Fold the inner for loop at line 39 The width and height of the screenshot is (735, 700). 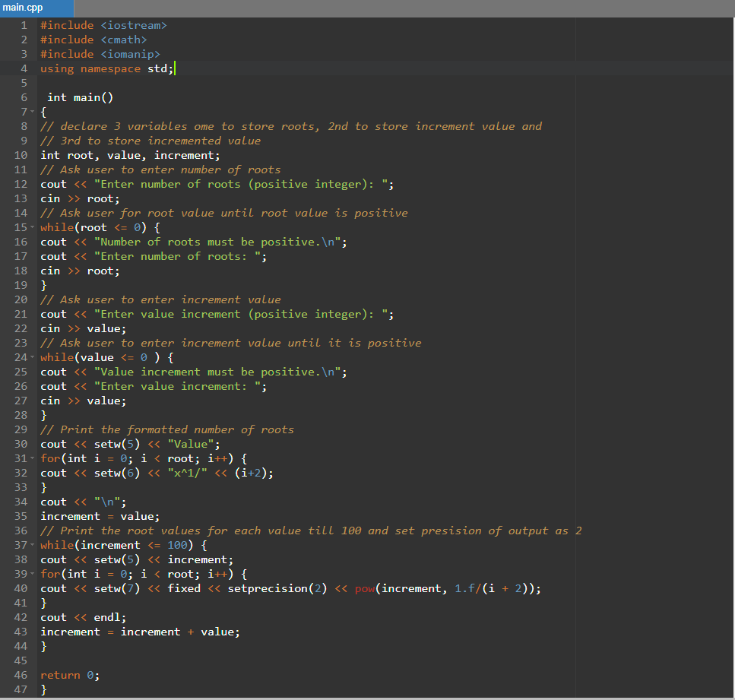pyautogui.click(x=33, y=574)
